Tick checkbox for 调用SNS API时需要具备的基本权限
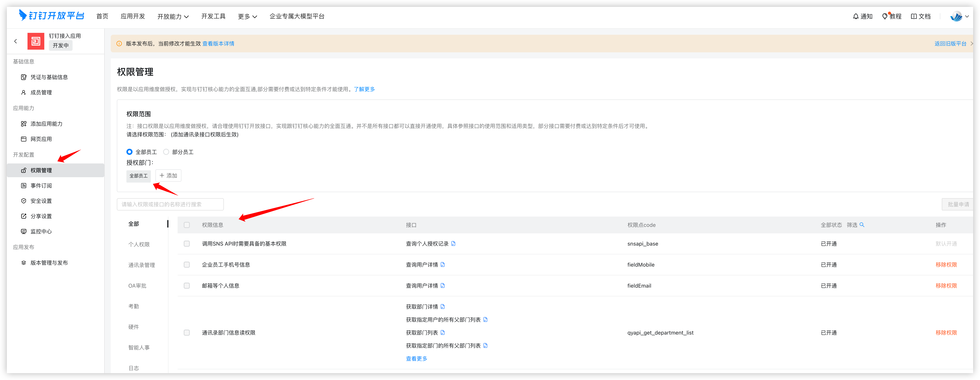This screenshot has height=380, width=980. tap(187, 244)
